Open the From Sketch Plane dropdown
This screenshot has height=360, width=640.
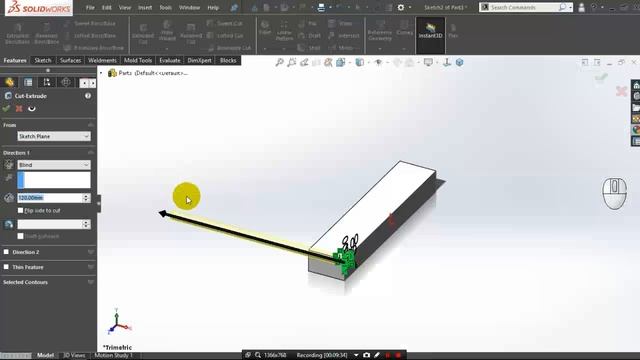(x=54, y=136)
